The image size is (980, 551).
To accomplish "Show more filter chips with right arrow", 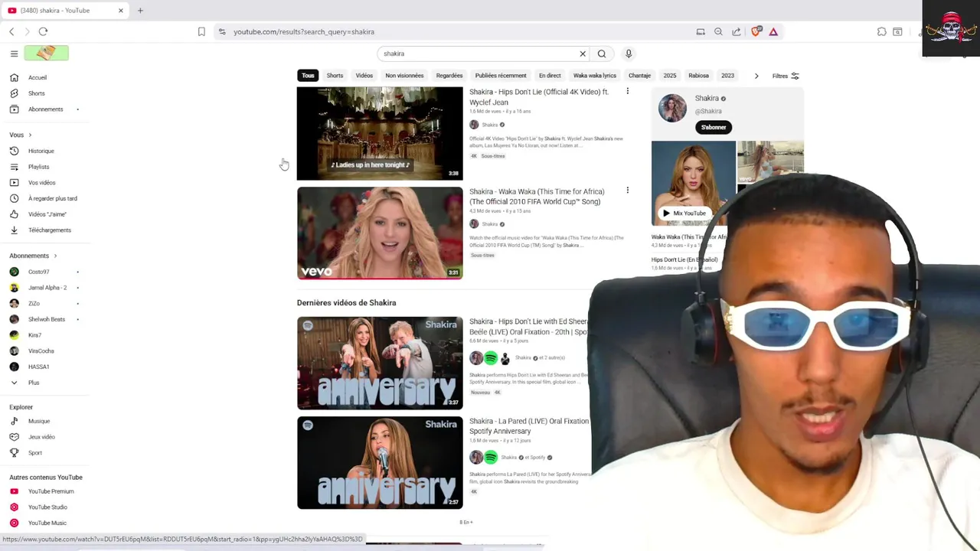I will click(756, 76).
